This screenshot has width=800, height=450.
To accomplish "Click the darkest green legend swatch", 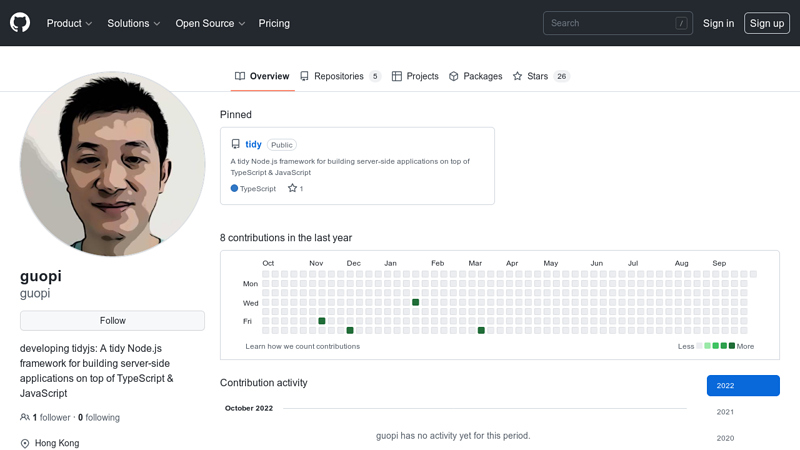I will coord(732,346).
